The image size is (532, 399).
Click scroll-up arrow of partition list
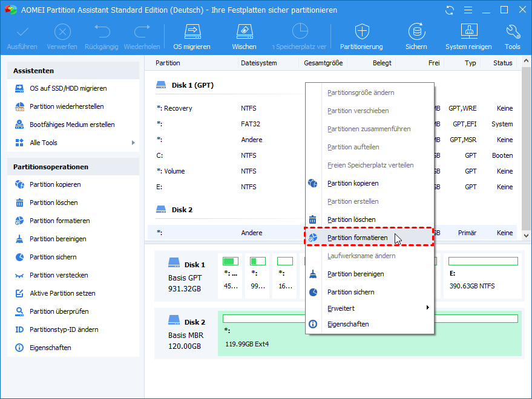coord(526,61)
